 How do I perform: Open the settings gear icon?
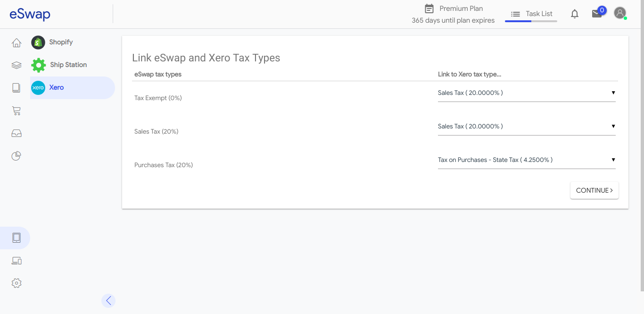pyautogui.click(x=17, y=283)
